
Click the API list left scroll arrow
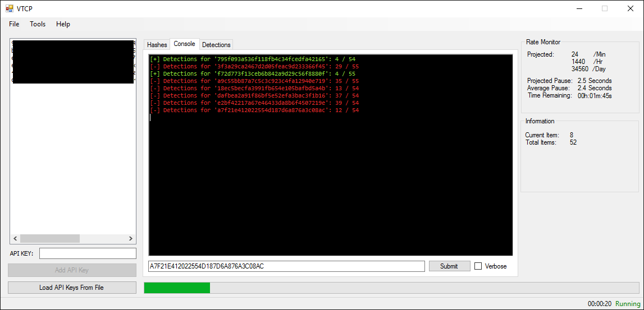(x=15, y=239)
